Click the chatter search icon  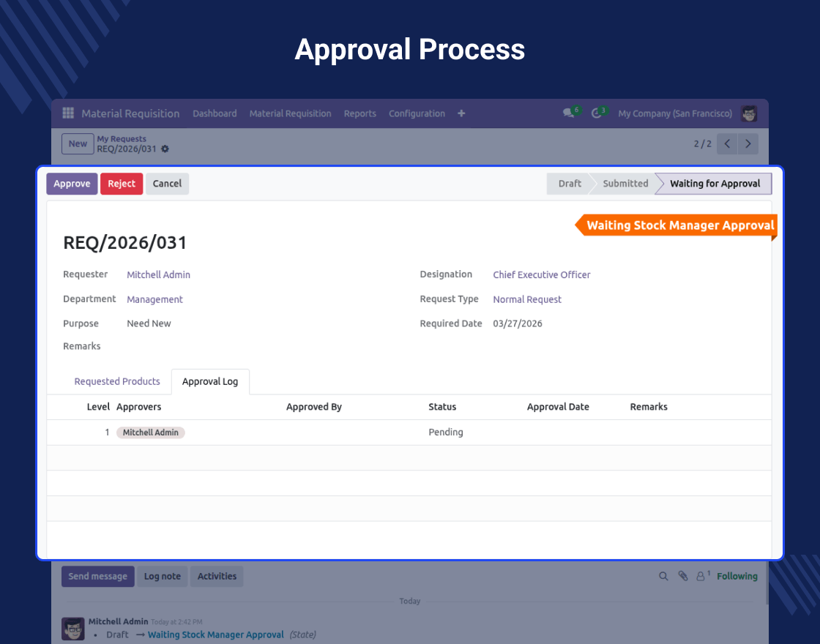coord(663,577)
